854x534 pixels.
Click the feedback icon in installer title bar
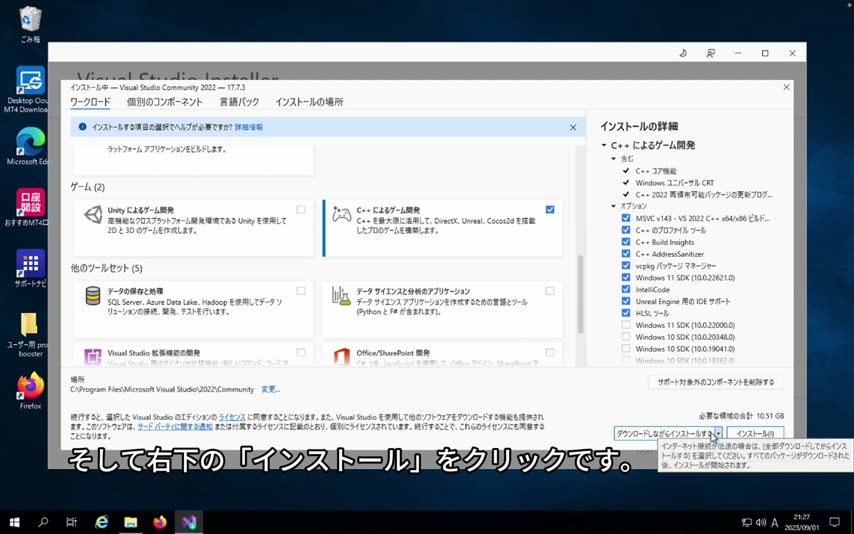tap(711, 53)
